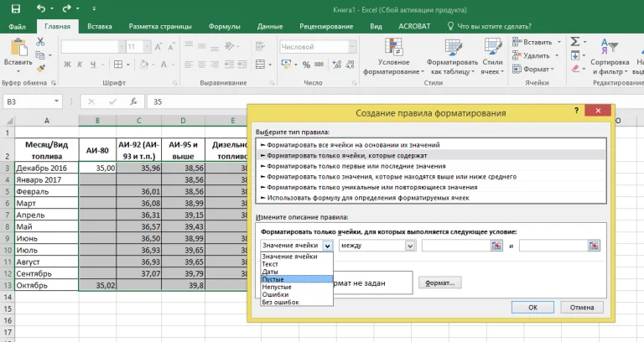Select rule type Форматировать только первые или последние
This screenshot has width=644, height=342.
(x=430, y=166)
